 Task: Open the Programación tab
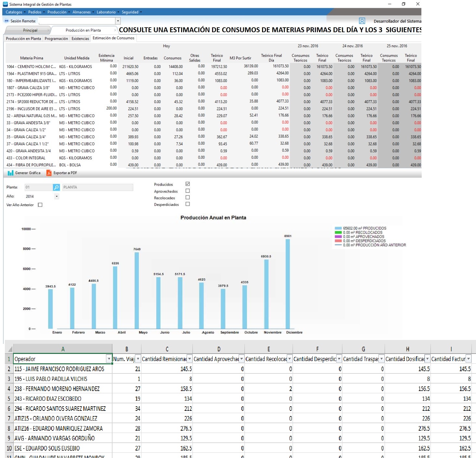pos(56,39)
